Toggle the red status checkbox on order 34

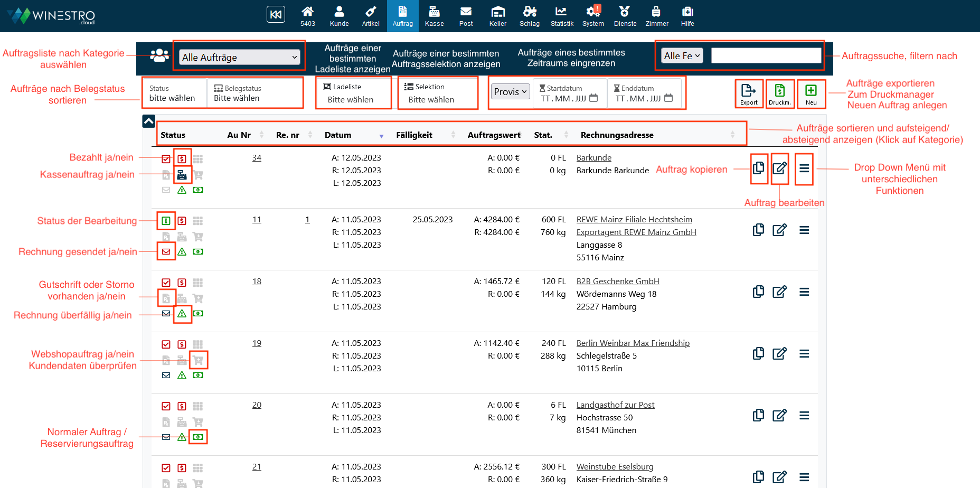(x=166, y=159)
